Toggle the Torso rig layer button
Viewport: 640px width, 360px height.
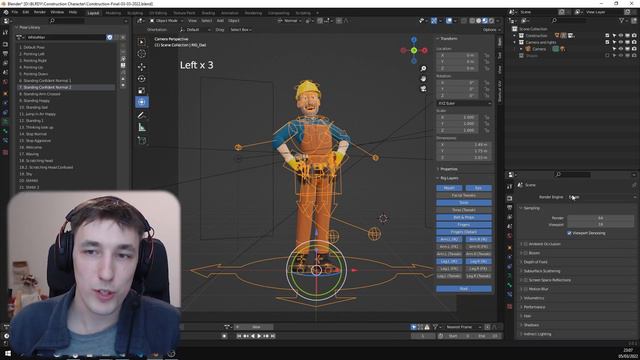[x=464, y=202]
